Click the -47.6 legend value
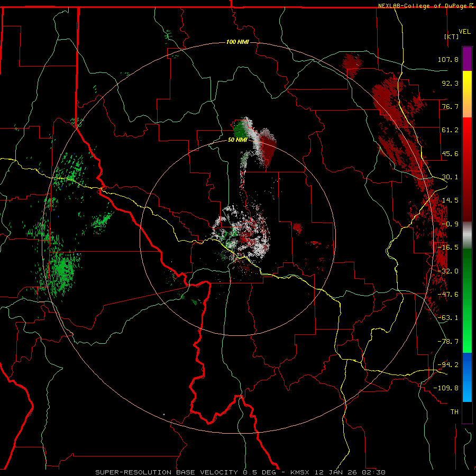The height and width of the screenshot is (476, 476). tap(448, 295)
